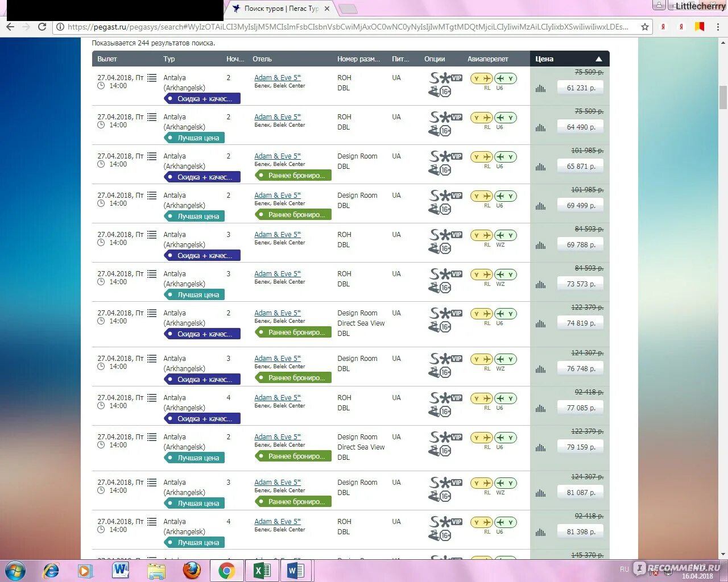Screen dimensions: 728x582
Task: Click Раннее брониро... tag in the 76 748 р. row
Action: tap(293, 378)
